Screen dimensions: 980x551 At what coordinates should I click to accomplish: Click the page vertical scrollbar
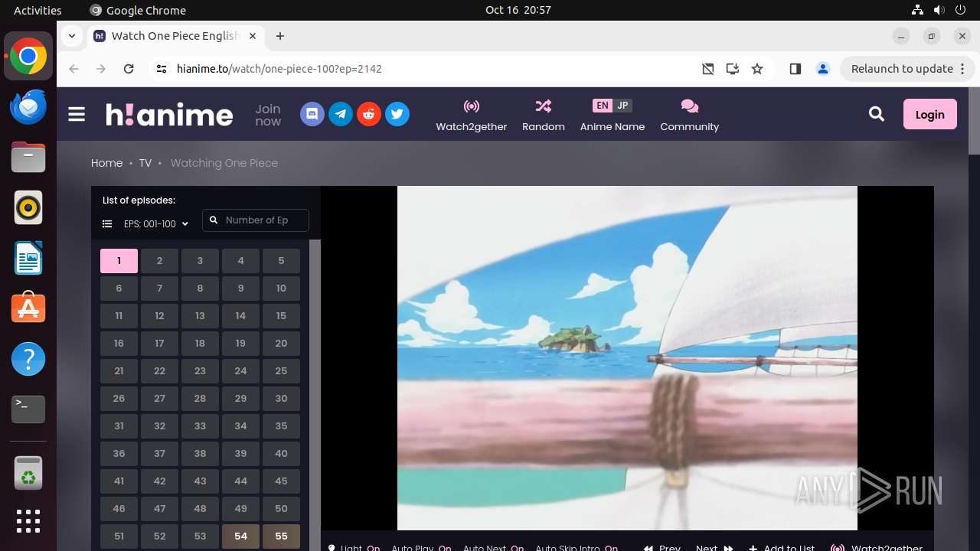coord(974,120)
